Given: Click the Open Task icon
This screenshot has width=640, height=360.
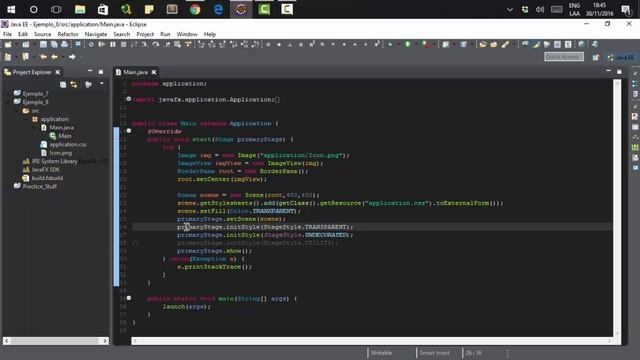Looking at the screenshot, I should tap(493, 44).
